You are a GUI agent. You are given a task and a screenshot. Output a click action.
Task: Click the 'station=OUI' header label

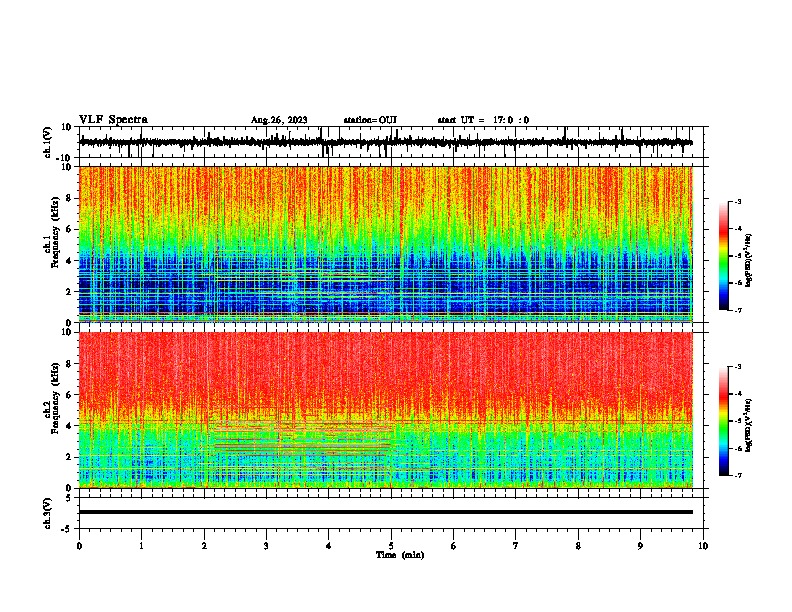click(370, 120)
